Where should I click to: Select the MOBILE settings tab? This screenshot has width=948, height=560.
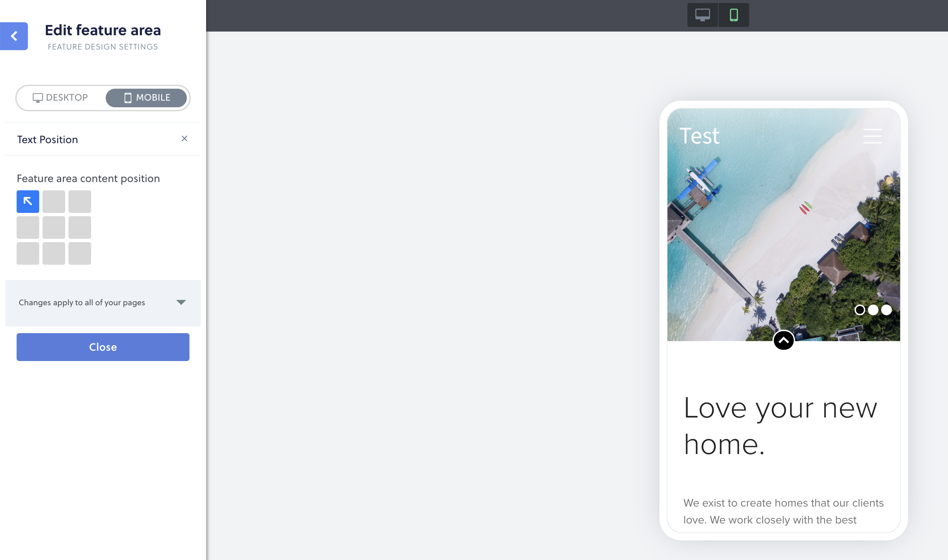click(146, 98)
